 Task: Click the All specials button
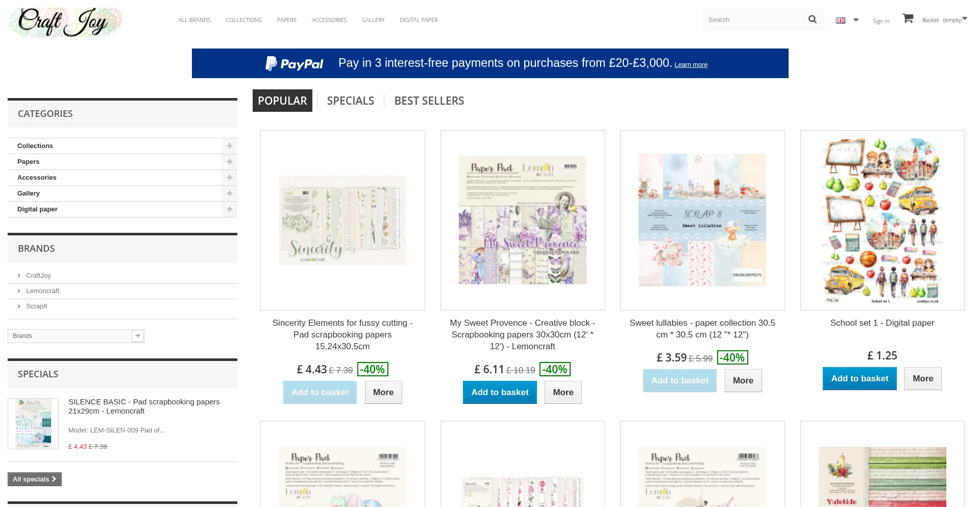34,479
